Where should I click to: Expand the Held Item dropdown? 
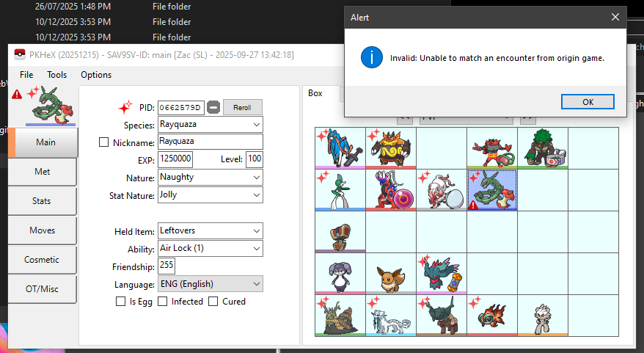tap(210, 230)
